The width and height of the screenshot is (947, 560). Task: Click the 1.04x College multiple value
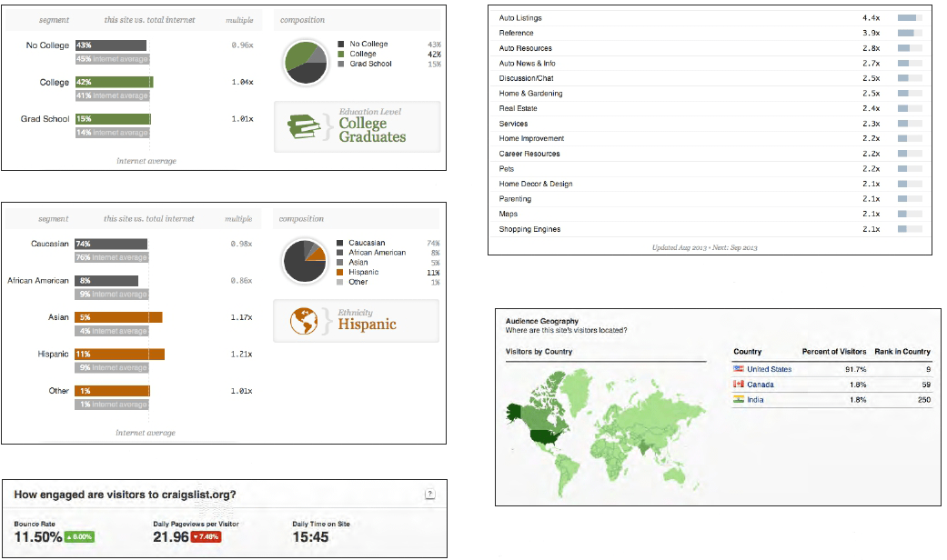(x=242, y=82)
